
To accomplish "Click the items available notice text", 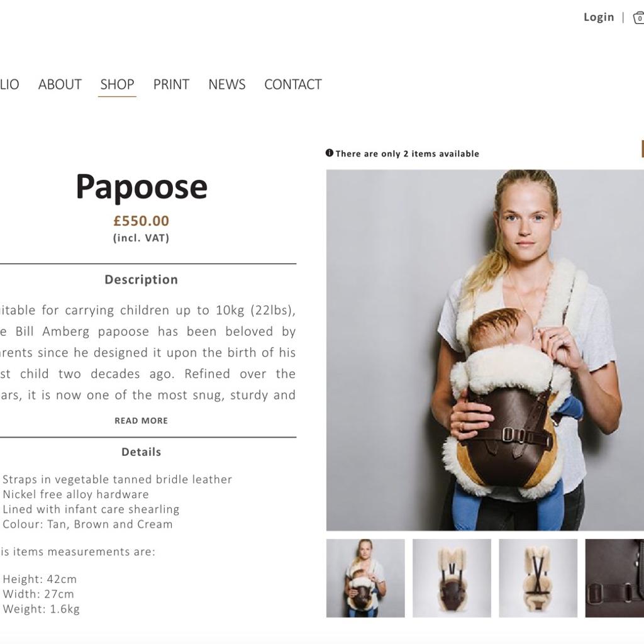I will (x=408, y=153).
